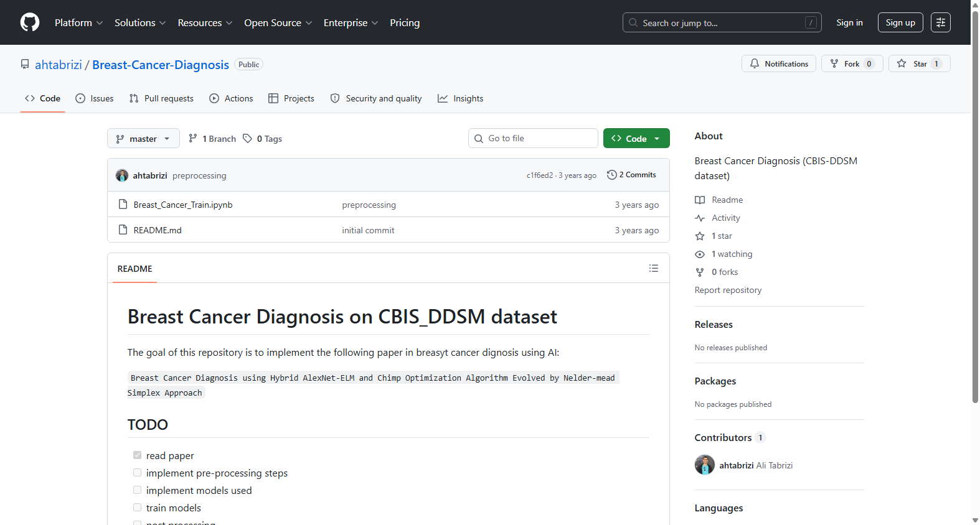Click the graph icon in Insights tab
This screenshot has height=525, width=980.
443,98
